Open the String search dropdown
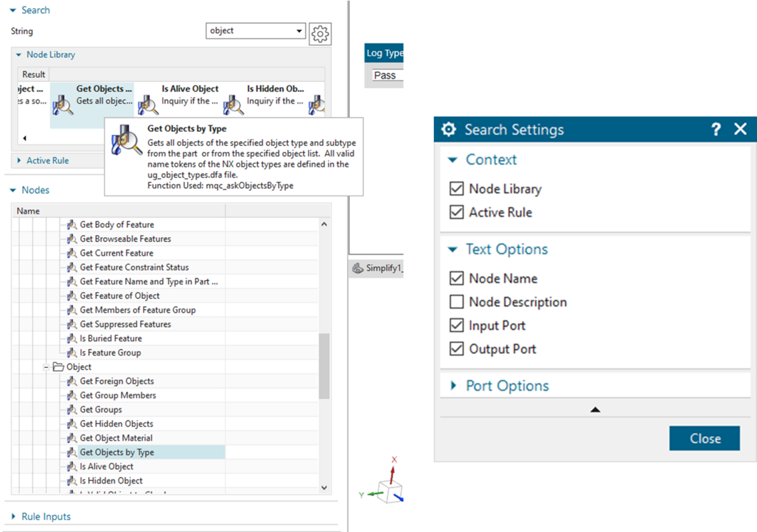757x532 pixels. pyautogui.click(x=299, y=31)
